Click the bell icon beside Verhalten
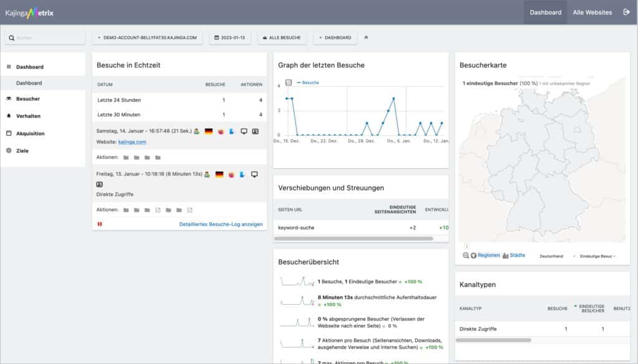The width and height of the screenshot is (638, 364). coord(9,116)
